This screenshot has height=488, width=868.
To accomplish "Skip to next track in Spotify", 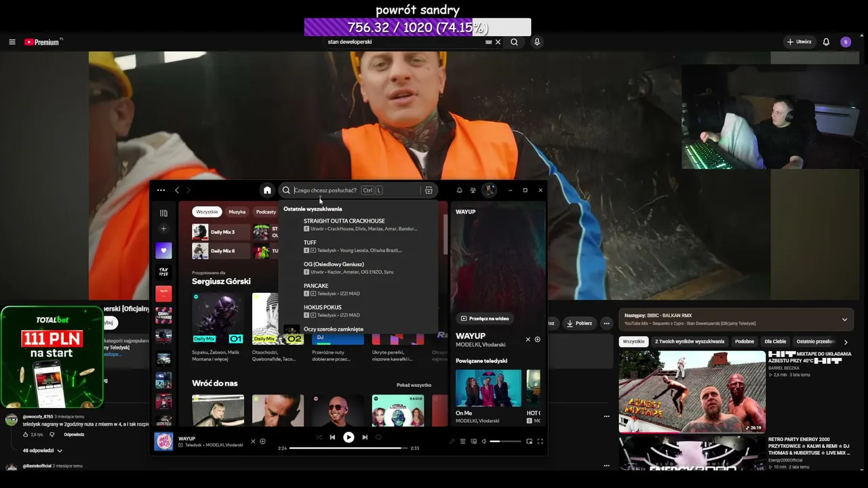I will point(365,437).
